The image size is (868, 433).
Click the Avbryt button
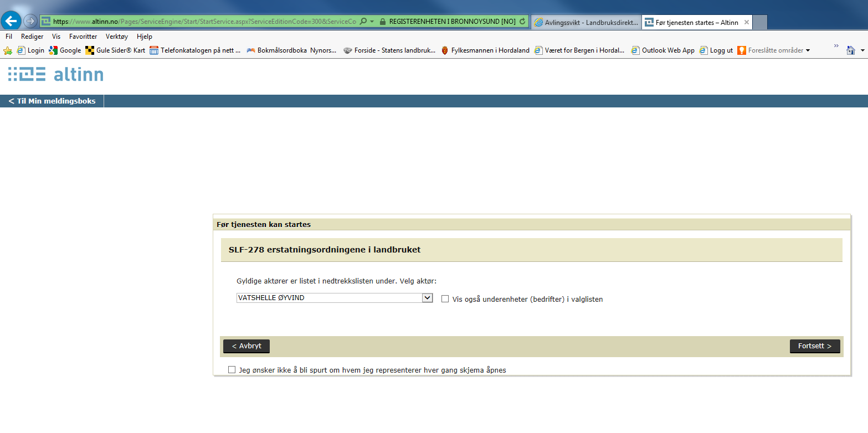click(x=246, y=346)
